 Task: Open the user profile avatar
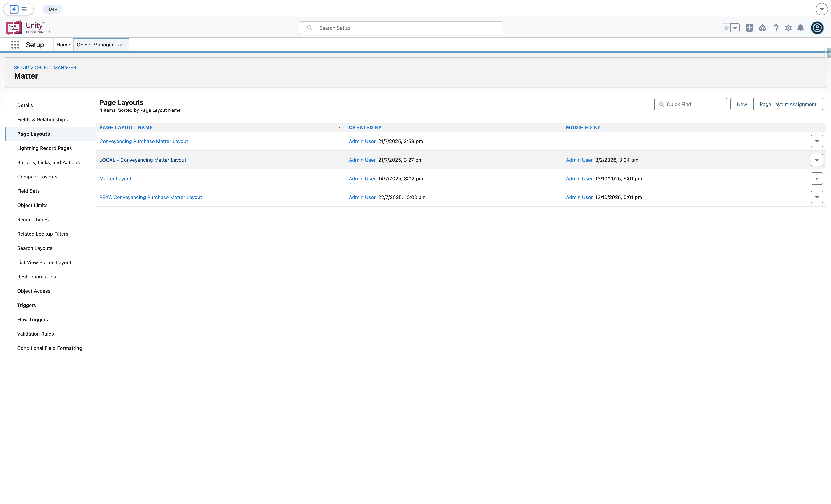[x=817, y=28]
